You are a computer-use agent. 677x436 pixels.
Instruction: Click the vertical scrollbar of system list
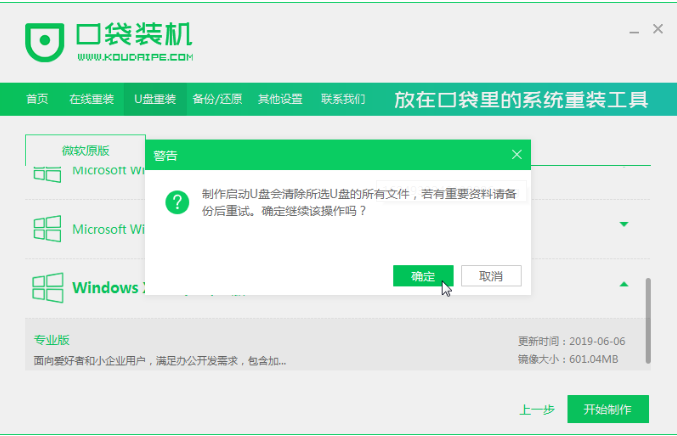tap(648, 320)
